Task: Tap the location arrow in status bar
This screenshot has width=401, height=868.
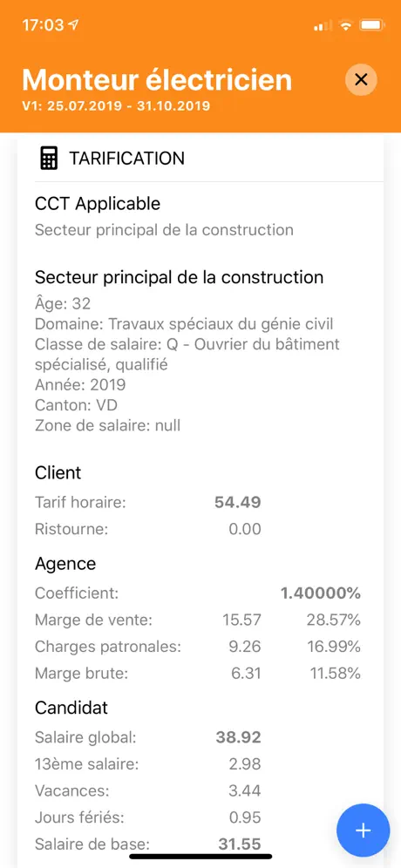Action: click(x=75, y=25)
